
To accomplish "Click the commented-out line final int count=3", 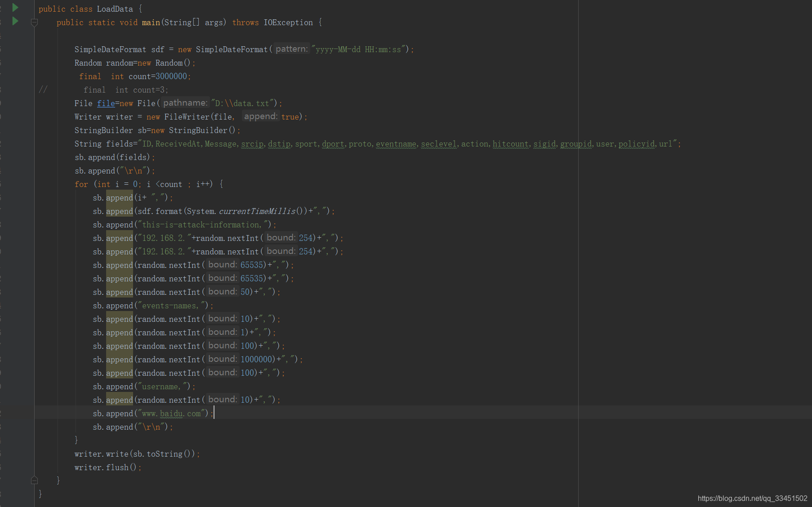I will tap(126, 90).
